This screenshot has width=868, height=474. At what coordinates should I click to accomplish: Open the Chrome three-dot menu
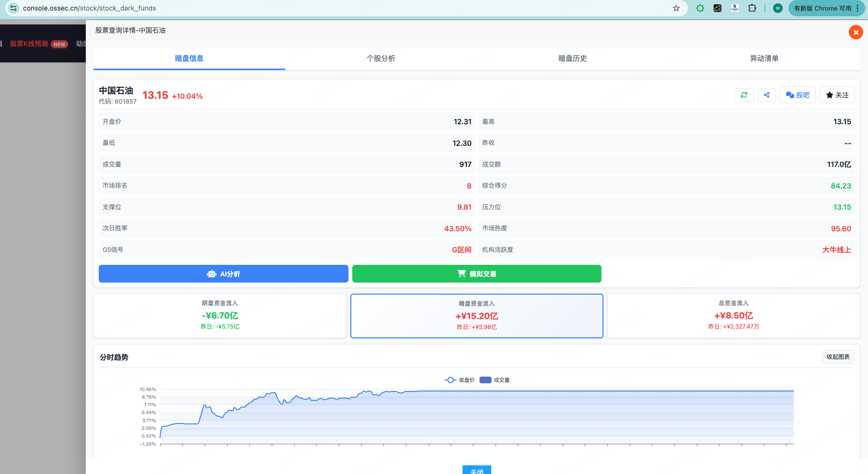pyautogui.click(x=857, y=8)
